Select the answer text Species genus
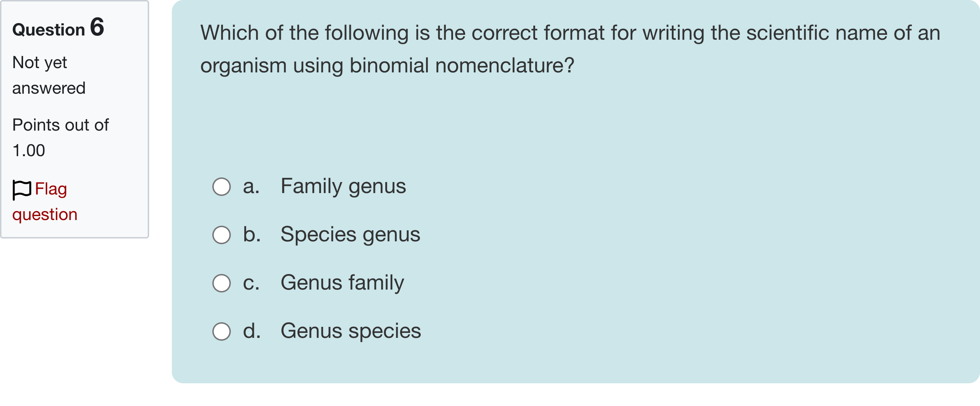The image size is (980, 406). click(350, 235)
